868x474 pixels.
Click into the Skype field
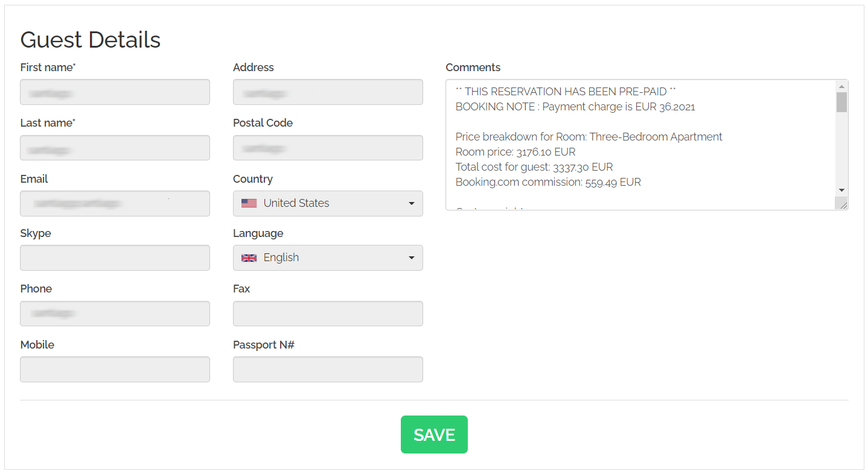click(x=115, y=258)
